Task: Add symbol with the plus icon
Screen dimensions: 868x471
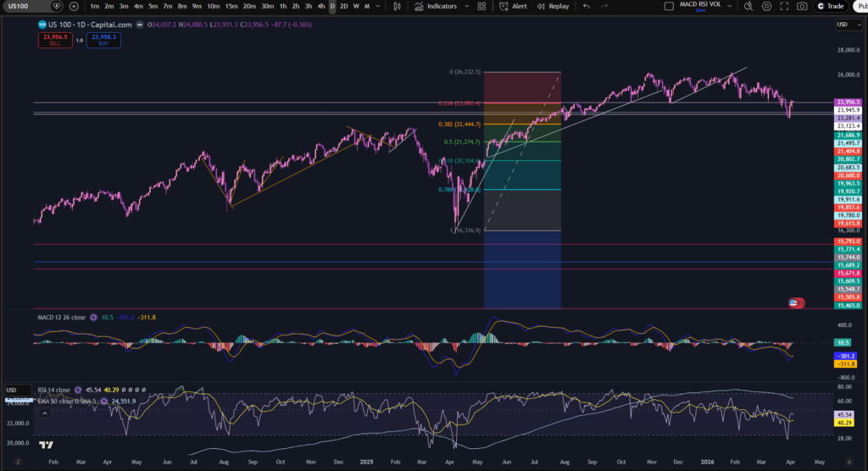Action: coord(74,6)
